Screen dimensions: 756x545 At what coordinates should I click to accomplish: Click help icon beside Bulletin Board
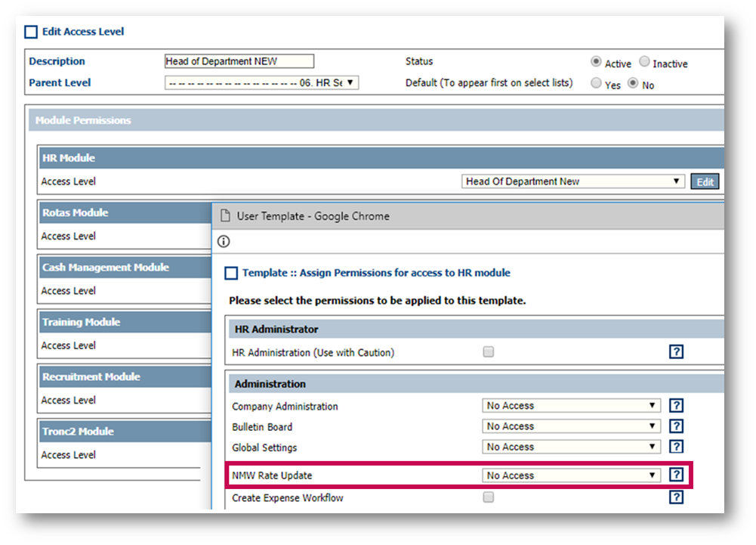point(676,426)
